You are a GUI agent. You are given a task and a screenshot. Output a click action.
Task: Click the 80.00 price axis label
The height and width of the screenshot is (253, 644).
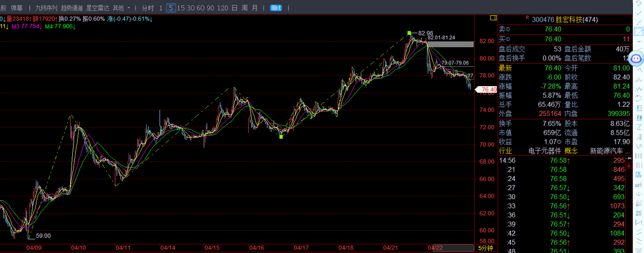pos(487,59)
